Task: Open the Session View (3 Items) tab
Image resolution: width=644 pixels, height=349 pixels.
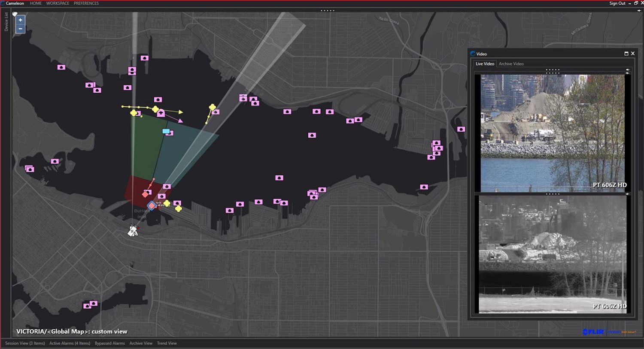Action: click(x=25, y=343)
